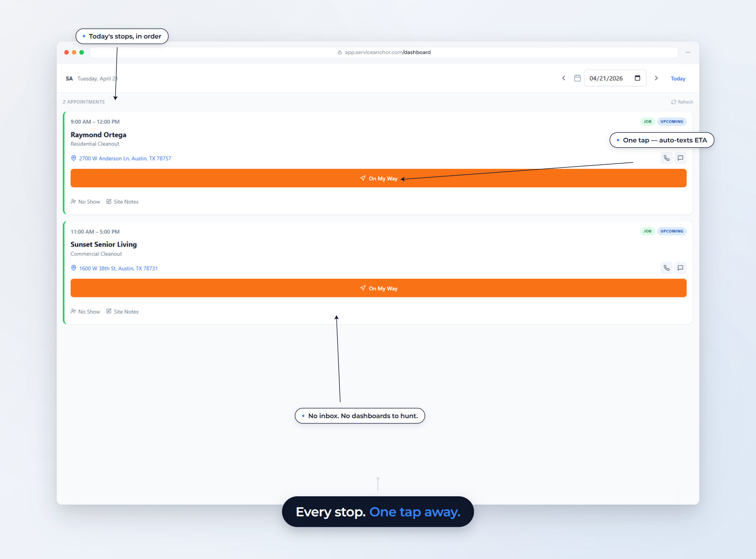Open Site Notes for Raymond Ortega
This screenshot has width=756, height=559.
tap(122, 202)
